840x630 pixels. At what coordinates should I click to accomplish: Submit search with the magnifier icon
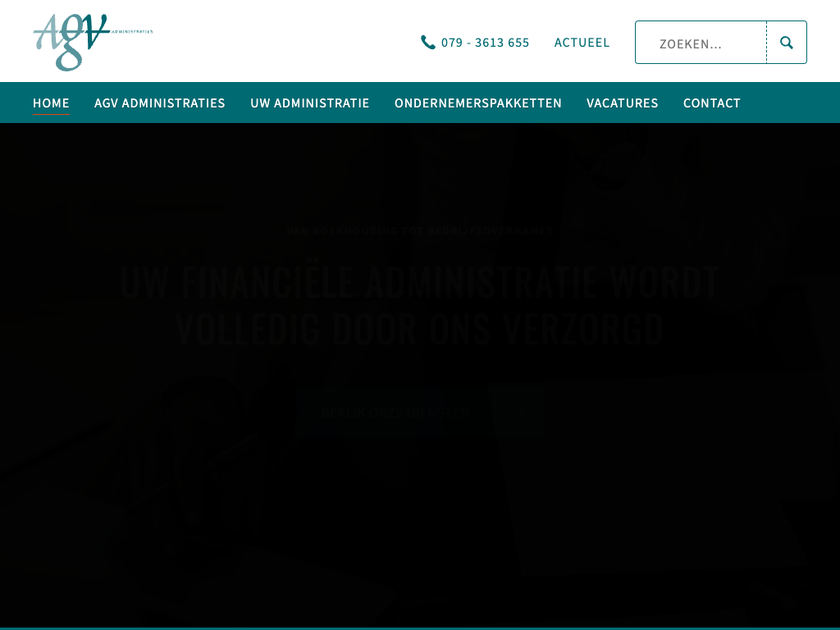click(787, 43)
